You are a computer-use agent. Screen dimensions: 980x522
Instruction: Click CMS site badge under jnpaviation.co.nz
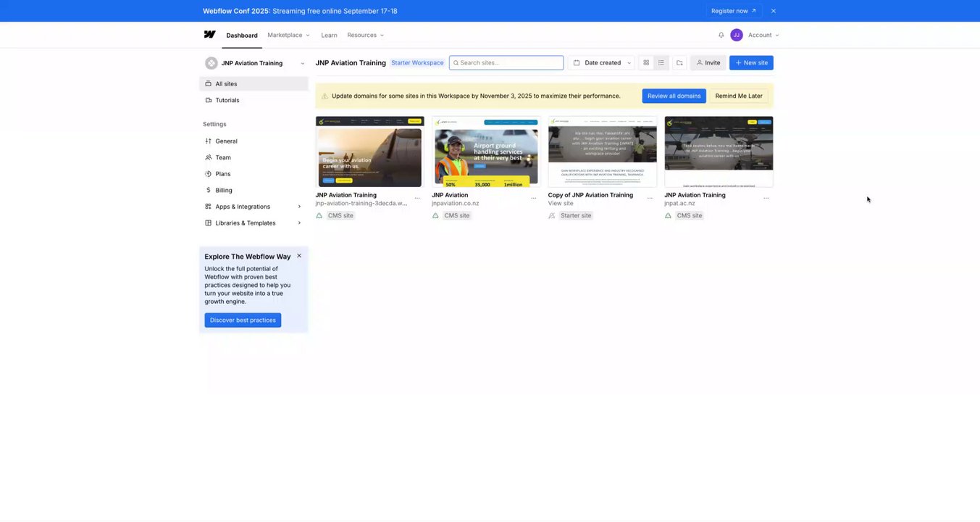coord(457,215)
